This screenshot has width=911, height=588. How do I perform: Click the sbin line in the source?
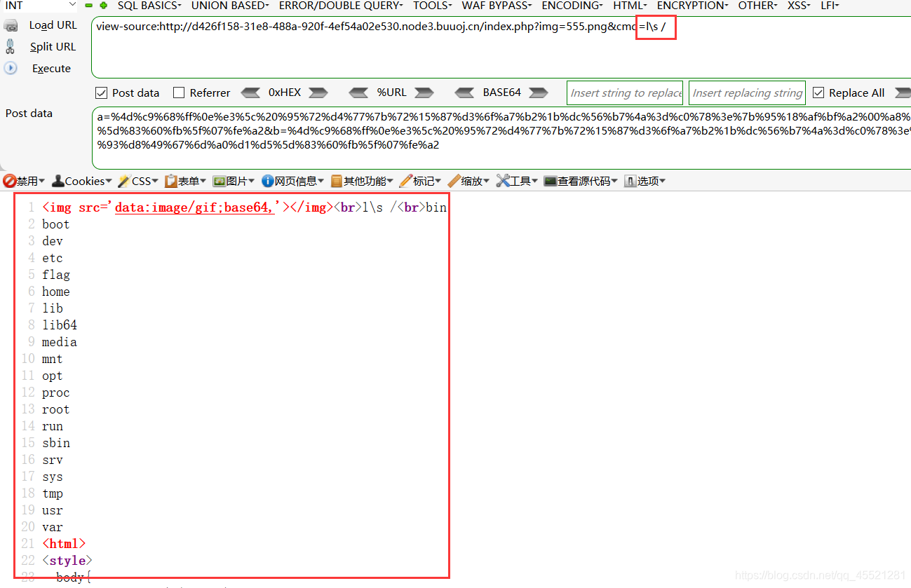coord(56,443)
